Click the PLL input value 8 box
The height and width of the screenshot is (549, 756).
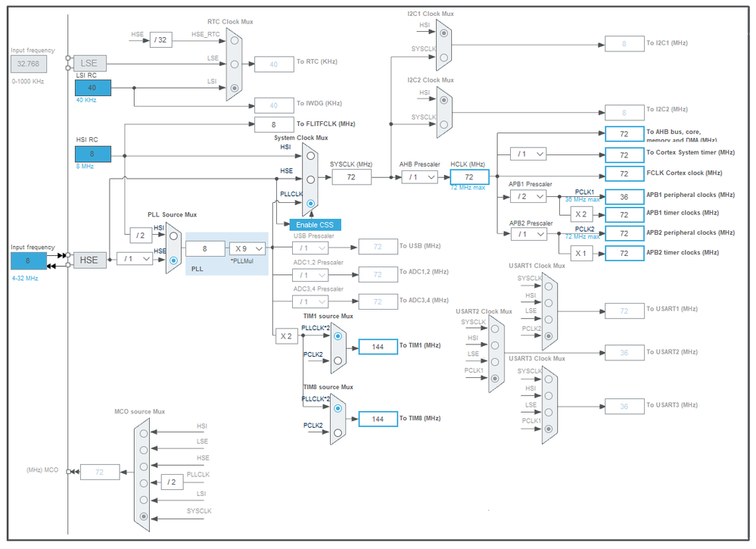coord(205,249)
